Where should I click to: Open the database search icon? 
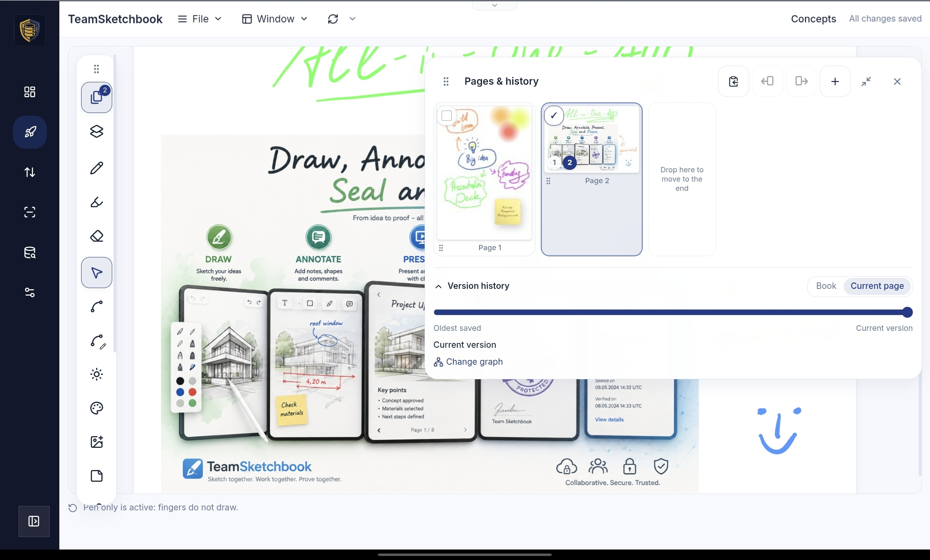pyautogui.click(x=30, y=253)
